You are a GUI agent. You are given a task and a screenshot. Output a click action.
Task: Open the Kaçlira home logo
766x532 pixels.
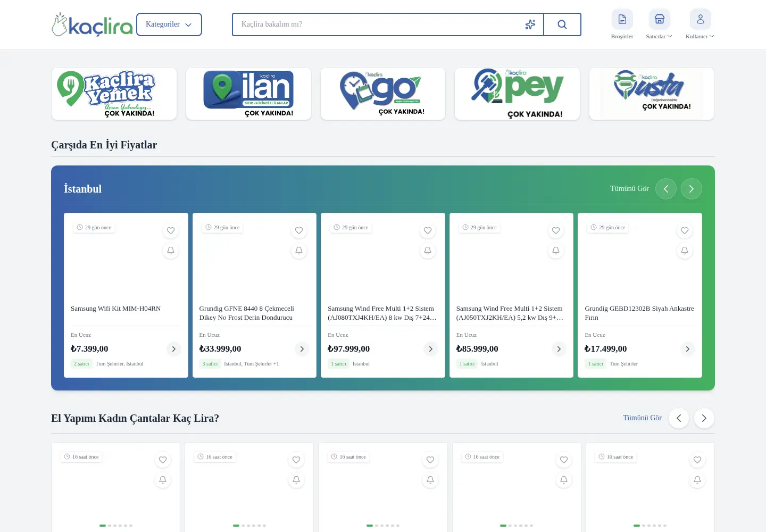coord(92,24)
